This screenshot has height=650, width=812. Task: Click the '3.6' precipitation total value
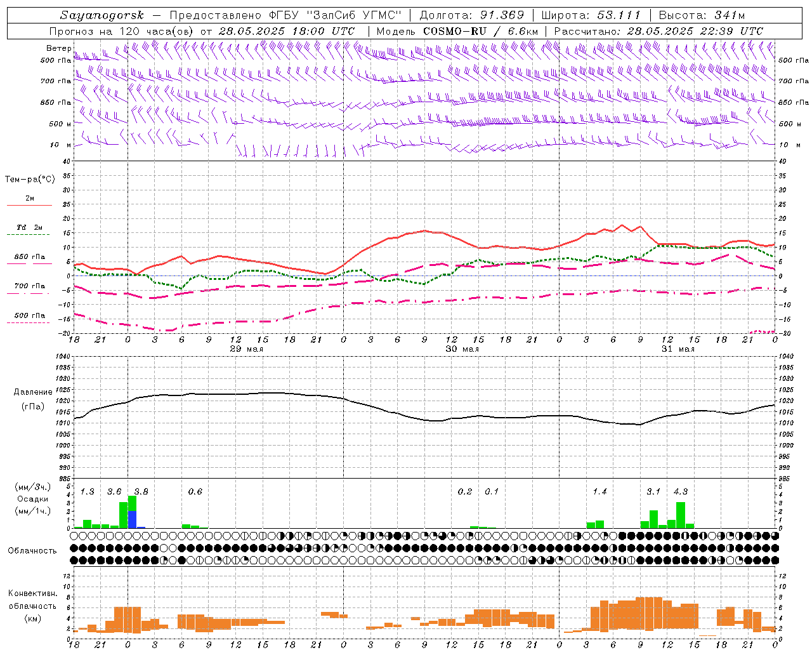[x=114, y=492]
